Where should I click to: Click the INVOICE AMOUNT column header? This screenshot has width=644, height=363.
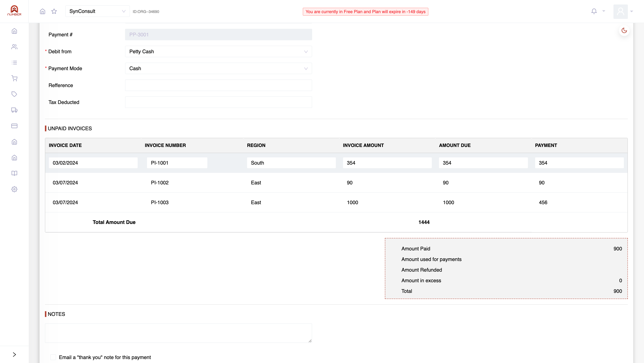click(x=363, y=146)
